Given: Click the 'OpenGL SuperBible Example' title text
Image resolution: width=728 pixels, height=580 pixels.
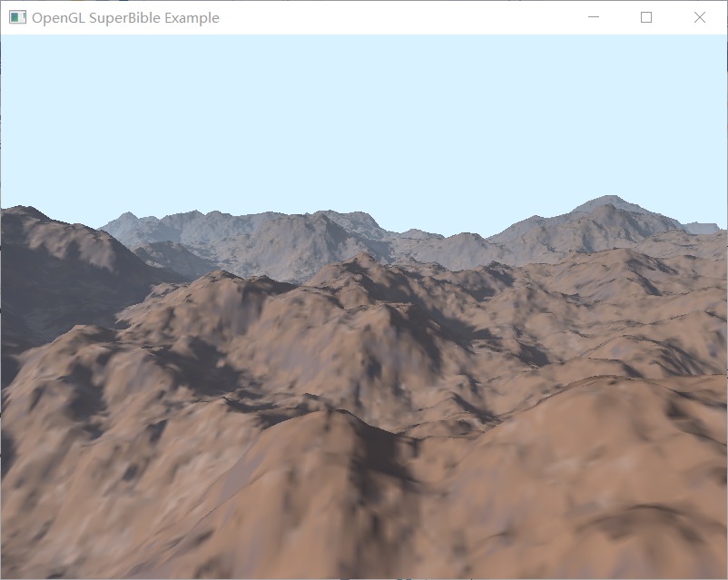Looking at the screenshot, I should pyautogui.click(x=125, y=18).
